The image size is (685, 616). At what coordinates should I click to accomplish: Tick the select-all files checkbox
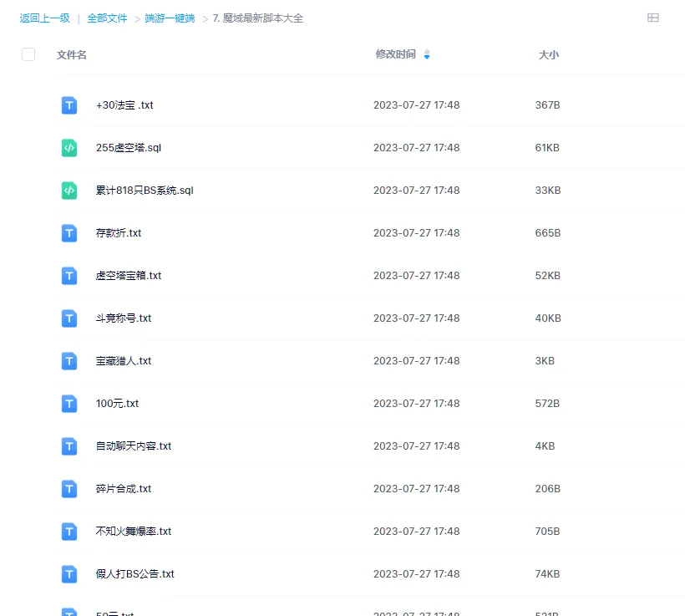point(28,54)
